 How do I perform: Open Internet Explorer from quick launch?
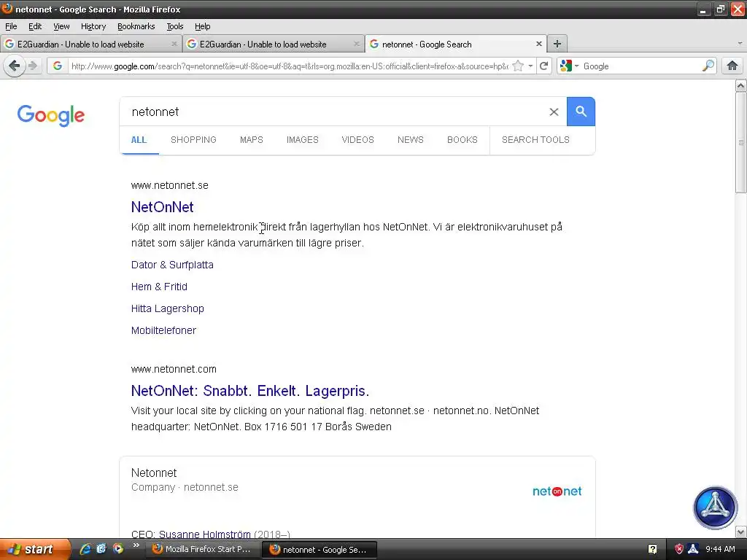pyautogui.click(x=85, y=549)
